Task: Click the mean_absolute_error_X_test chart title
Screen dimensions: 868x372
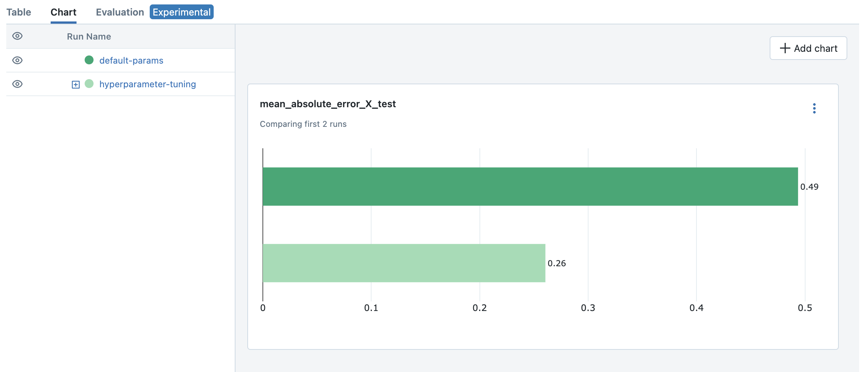Action: 328,104
